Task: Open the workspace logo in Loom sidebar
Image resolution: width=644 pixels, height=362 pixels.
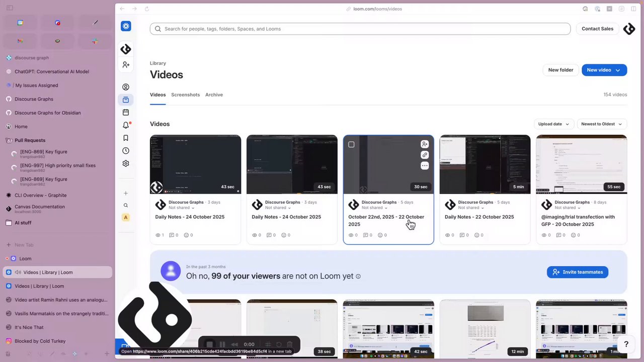Action: [x=126, y=49]
